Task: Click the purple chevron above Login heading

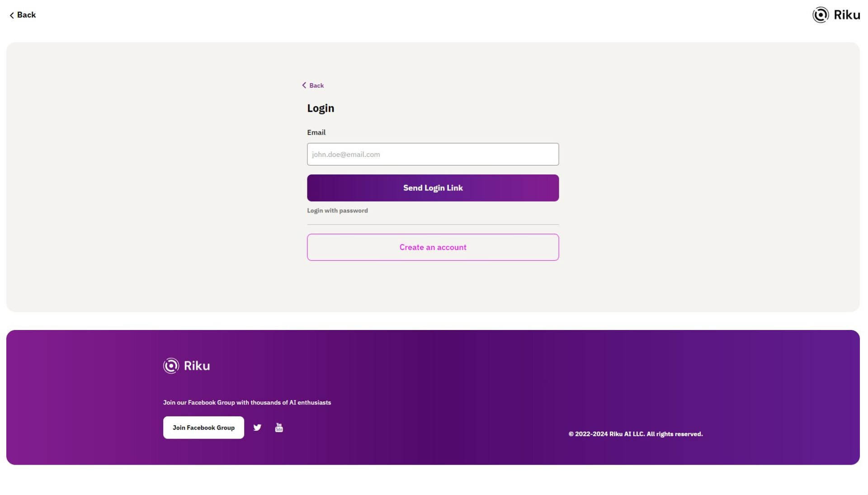Action: pyautogui.click(x=304, y=85)
